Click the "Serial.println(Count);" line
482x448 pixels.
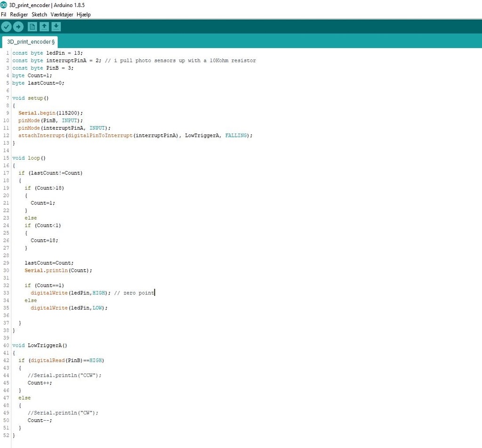(58, 270)
